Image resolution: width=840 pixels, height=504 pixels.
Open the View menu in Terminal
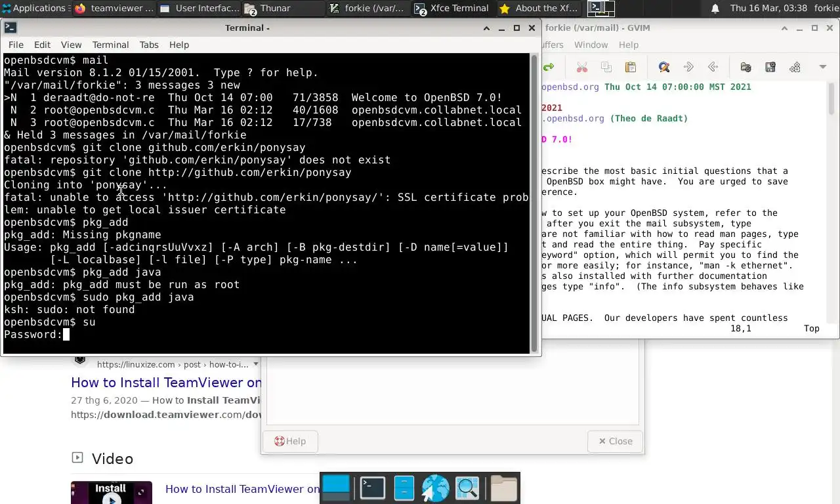(x=71, y=45)
